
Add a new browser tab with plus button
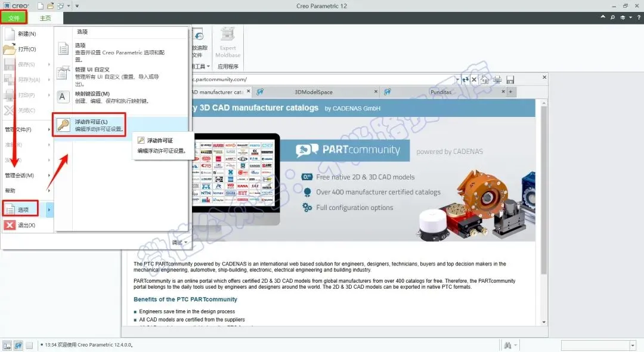pyautogui.click(x=511, y=92)
